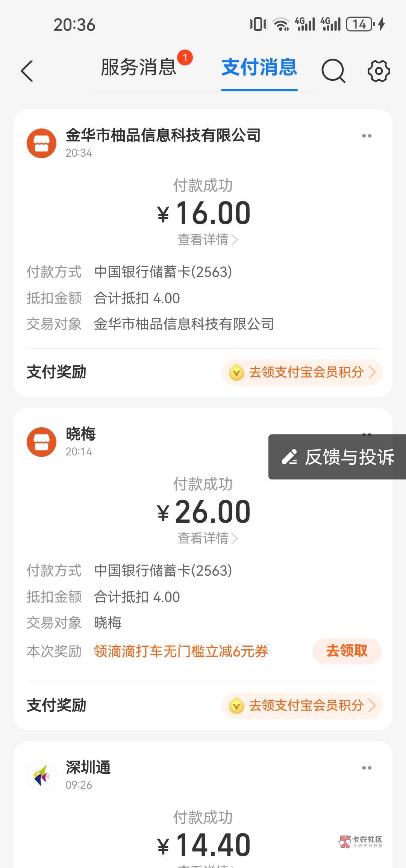This screenshot has height=868, width=406.
Task: Claim Alipay member points for 晓梅 payment
Action: pos(303,705)
